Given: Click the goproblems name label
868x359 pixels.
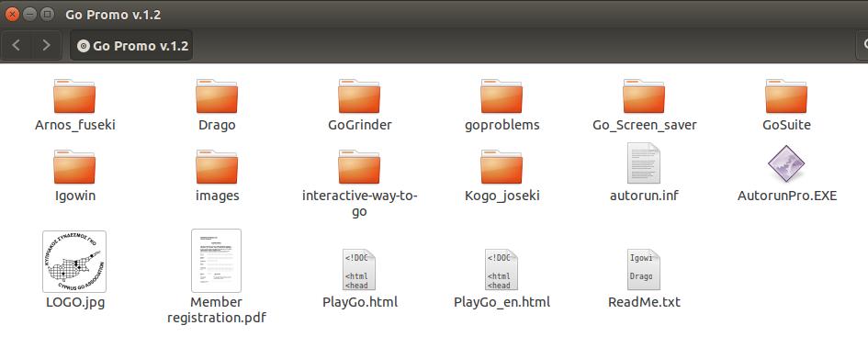Looking at the screenshot, I should tap(502, 125).
